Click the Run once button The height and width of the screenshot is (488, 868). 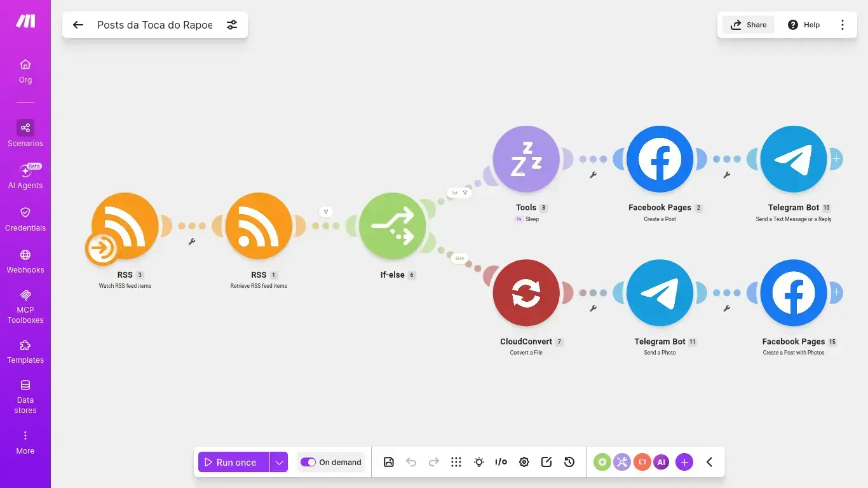[x=234, y=462]
